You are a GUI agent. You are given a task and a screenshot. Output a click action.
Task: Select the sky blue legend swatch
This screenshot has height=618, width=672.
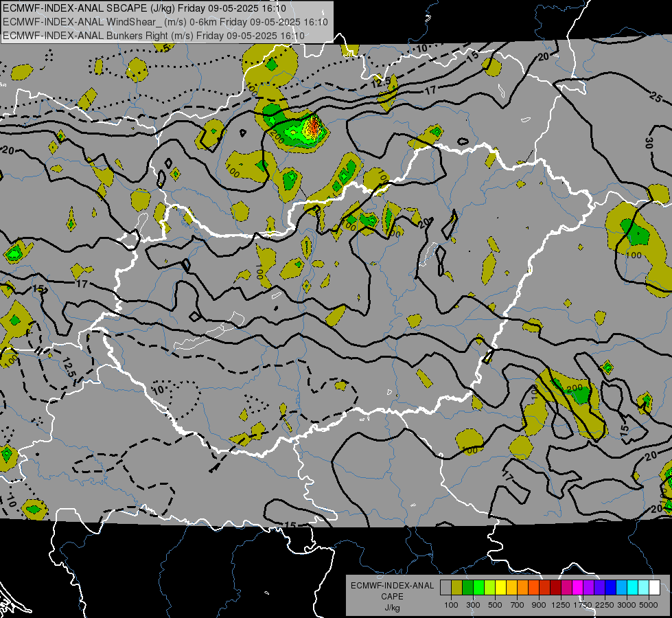(x=621, y=587)
